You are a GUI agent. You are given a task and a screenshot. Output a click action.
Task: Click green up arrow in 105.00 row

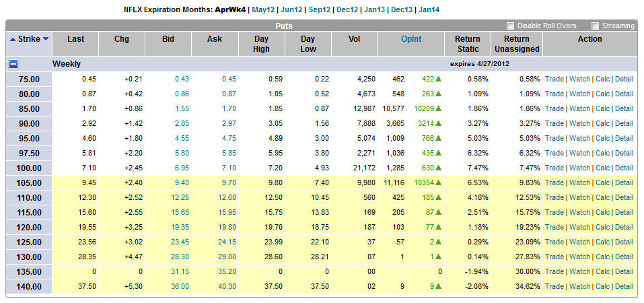[x=439, y=182]
